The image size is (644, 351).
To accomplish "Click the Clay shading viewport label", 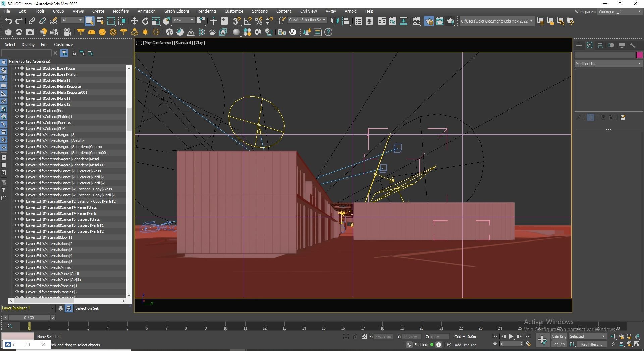I will 199,43.
